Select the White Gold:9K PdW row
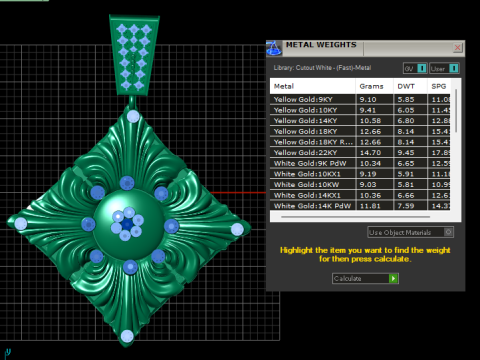 tap(360, 163)
